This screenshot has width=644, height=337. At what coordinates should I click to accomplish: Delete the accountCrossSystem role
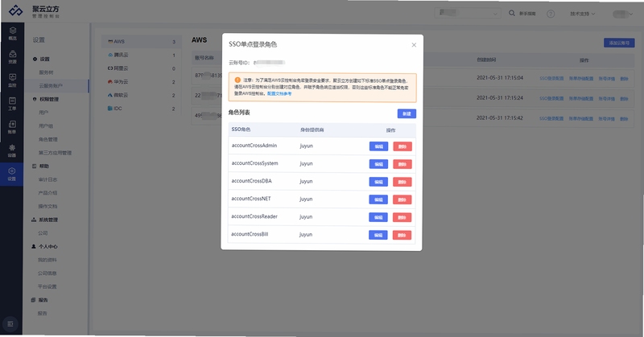point(402,164)
